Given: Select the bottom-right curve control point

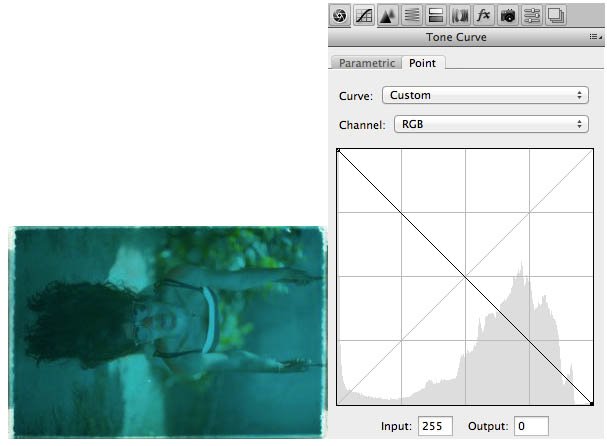Looking at the screenshot, I should 592,404.
